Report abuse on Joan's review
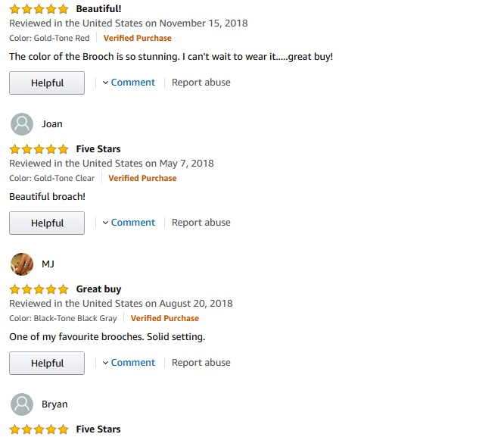The image size is (504, 437). (201, 223)
